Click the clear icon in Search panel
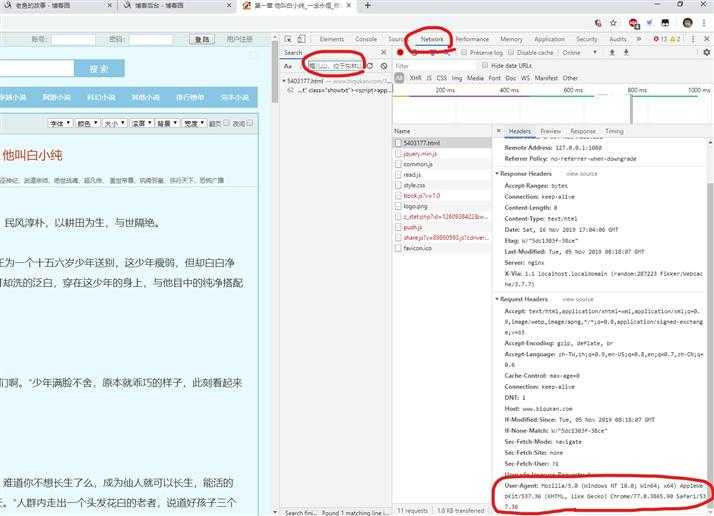Viewport: 714px width, 516px height. coord(384,66)
